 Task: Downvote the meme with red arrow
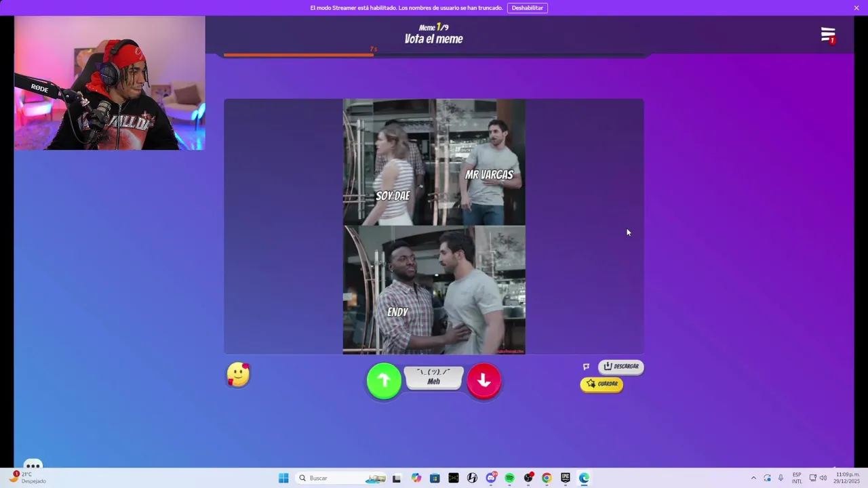click(484, 381)
